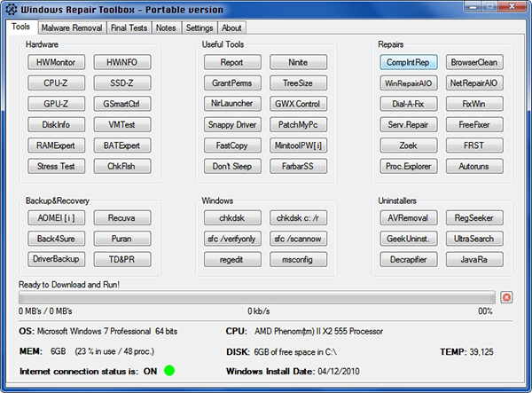Start NetRepairAIO
532x393 pixels.
click(x=474, y=83)
